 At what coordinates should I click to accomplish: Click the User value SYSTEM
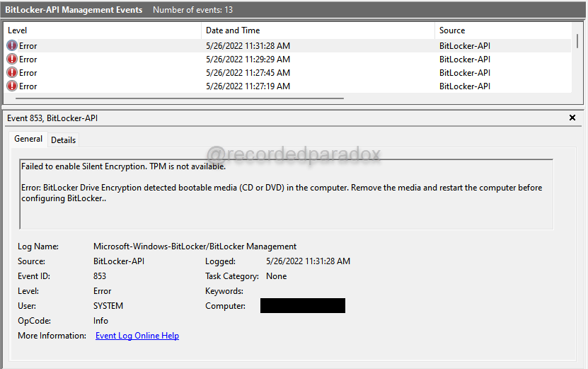click(x=108, y=306)
